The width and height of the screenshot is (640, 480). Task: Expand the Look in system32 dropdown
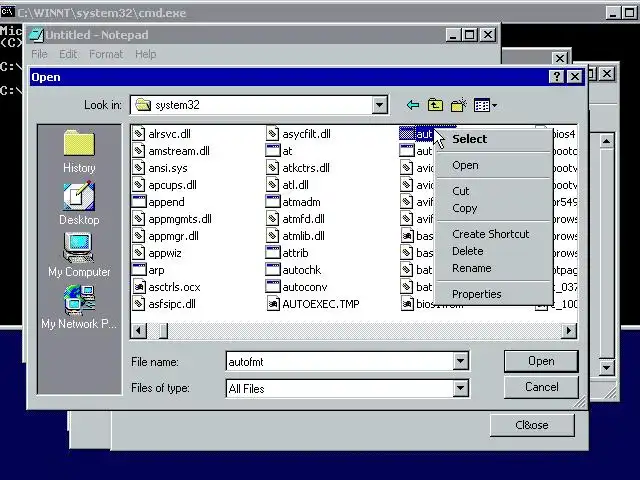[379, 105]
